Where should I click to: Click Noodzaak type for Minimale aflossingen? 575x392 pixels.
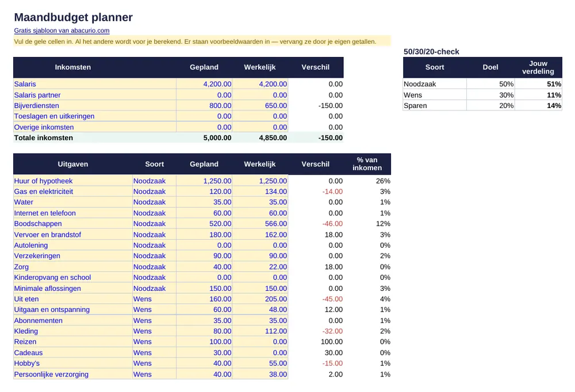154,289
